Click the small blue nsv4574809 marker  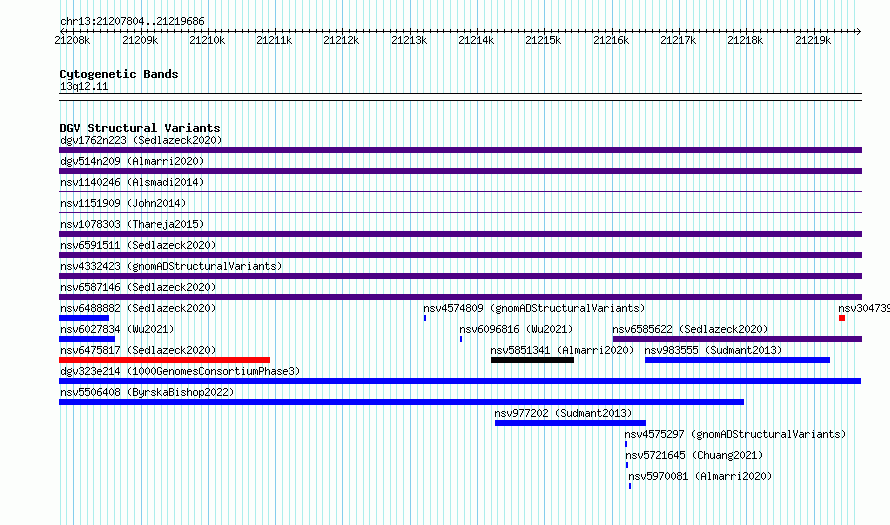tap(425, 318)
